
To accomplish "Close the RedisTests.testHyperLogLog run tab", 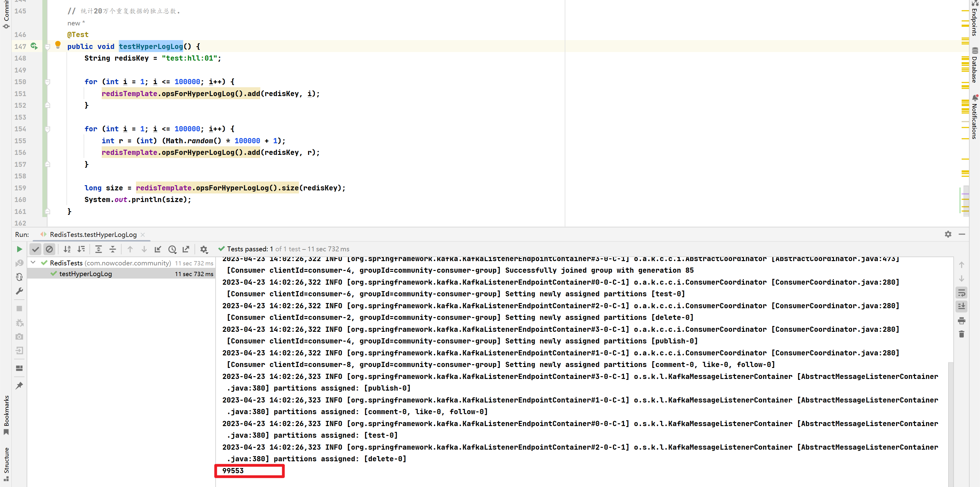I will click(x=143, y=235).
